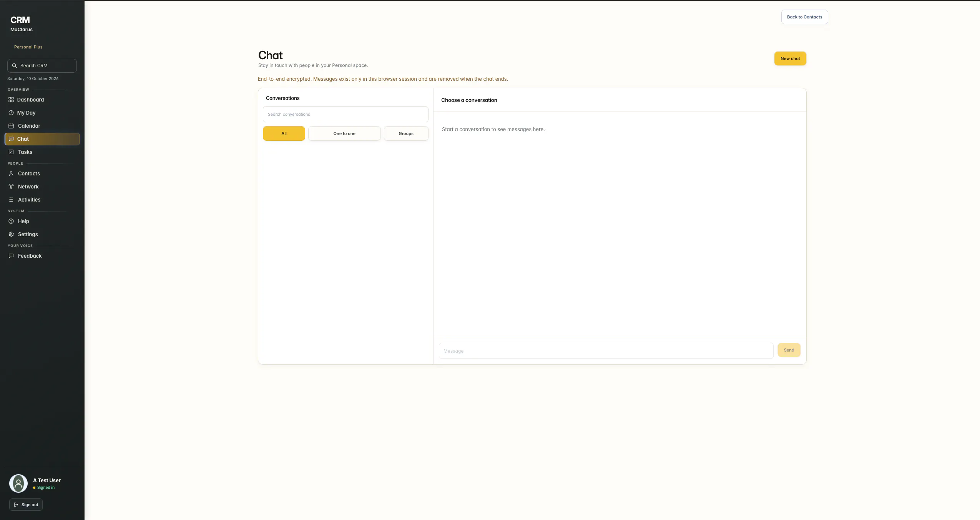
Task: Click the Network nodes icon
Action: pos(11,187)
